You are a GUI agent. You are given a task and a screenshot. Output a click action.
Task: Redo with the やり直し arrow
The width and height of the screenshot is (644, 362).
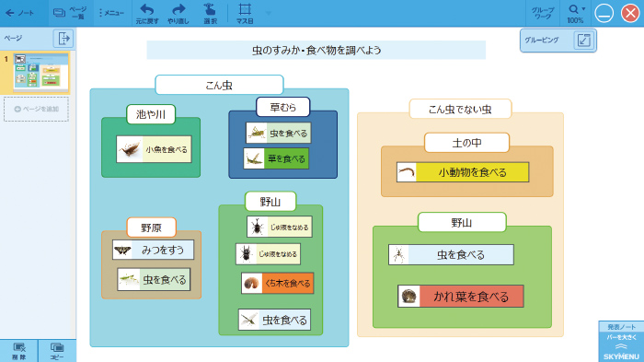(x=178, y=14)
